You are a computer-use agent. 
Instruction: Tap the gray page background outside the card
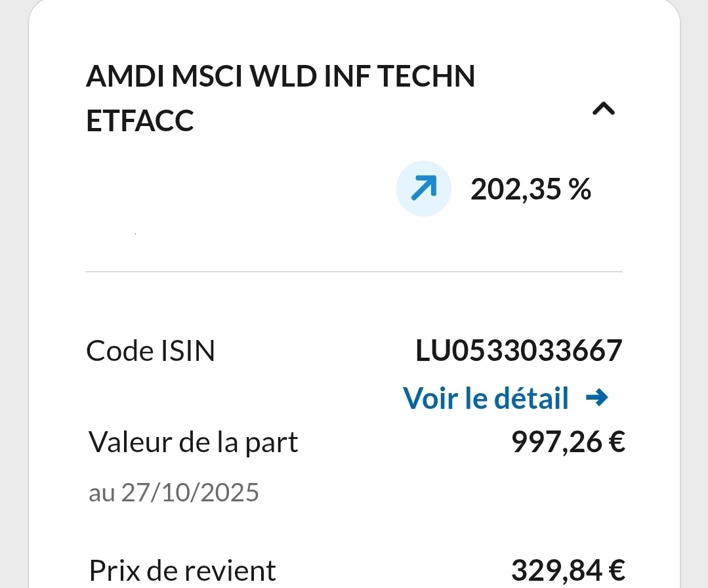(x=12, y=295)
